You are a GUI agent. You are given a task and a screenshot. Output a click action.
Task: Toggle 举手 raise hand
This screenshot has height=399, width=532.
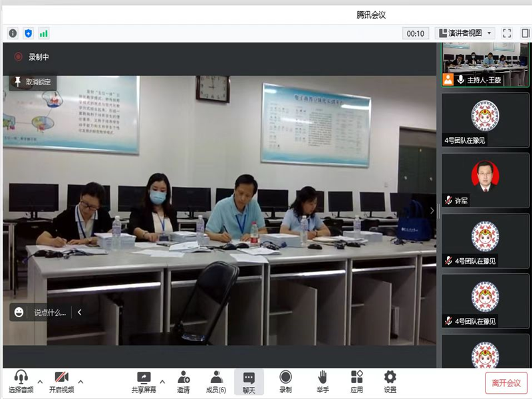pyautogui.click(x=323, y=382)
